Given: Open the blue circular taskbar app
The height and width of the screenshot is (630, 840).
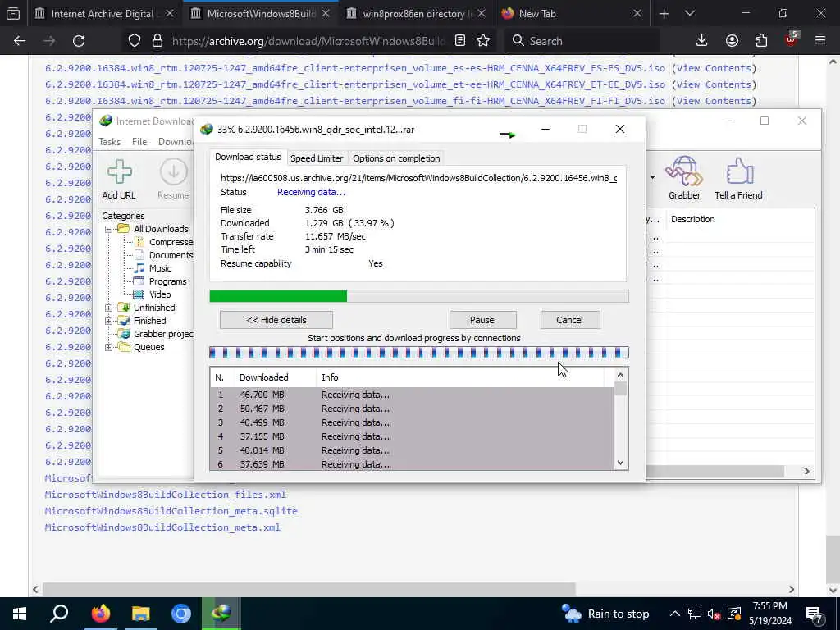Looking at the screenshot, I should 181,614.
